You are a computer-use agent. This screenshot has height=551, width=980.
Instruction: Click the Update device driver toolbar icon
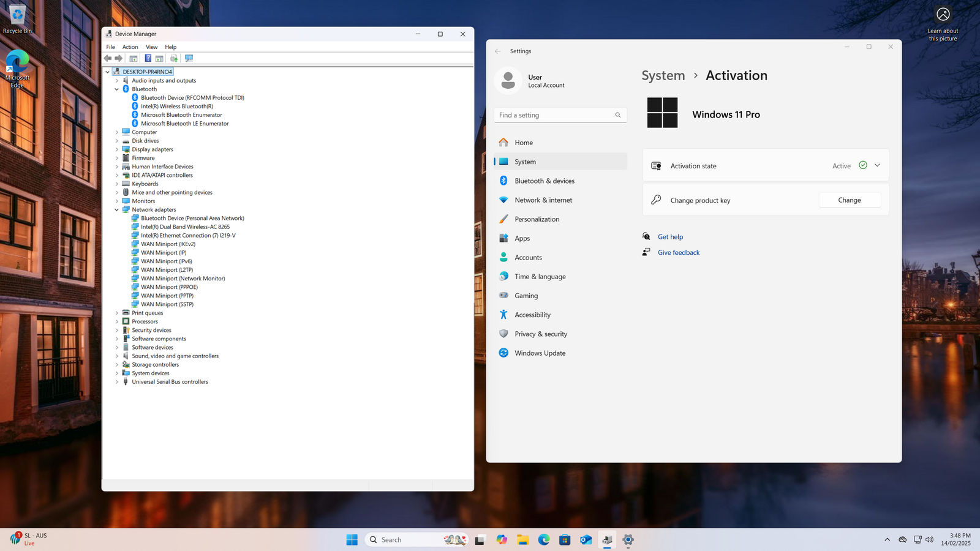point(174,58)
